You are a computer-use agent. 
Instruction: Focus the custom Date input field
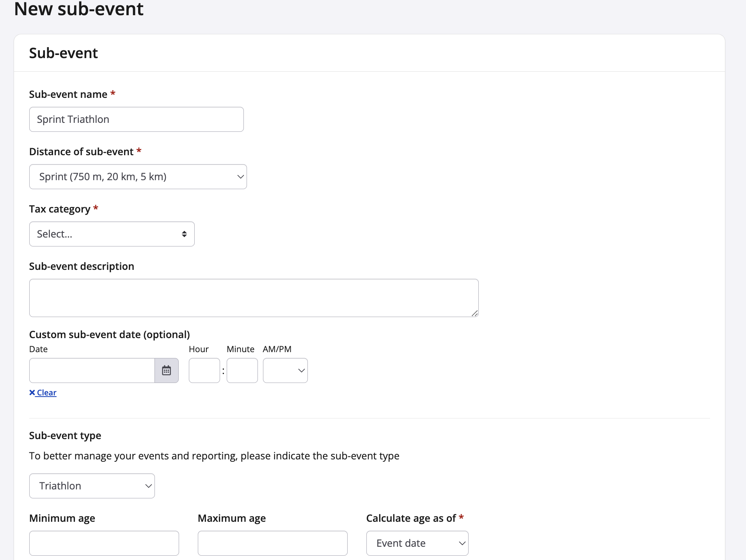pos(92,370)
